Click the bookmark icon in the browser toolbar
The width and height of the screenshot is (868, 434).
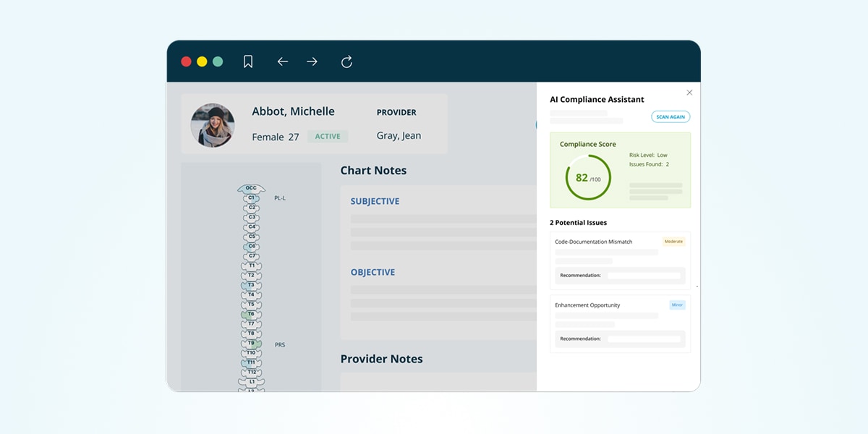click(x=248, y=61)
